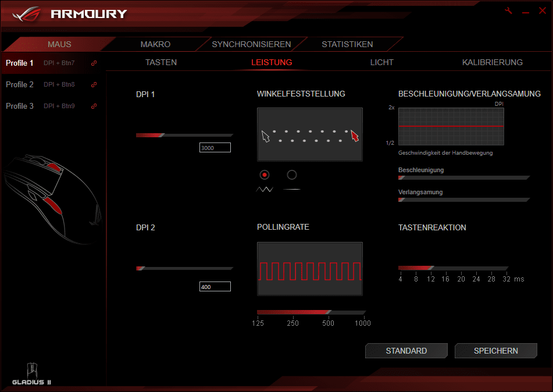Select the zigzag angle snapping radio button

click(265, 174)
